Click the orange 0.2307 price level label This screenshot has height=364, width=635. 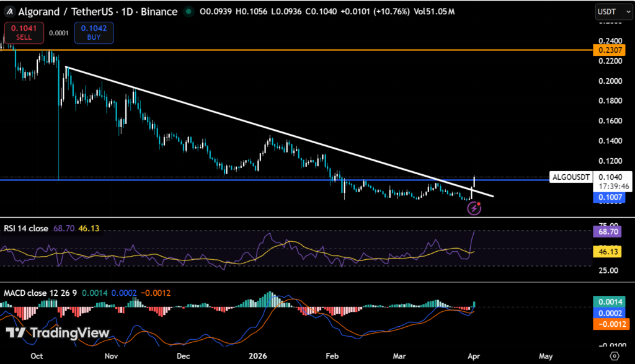610,49
